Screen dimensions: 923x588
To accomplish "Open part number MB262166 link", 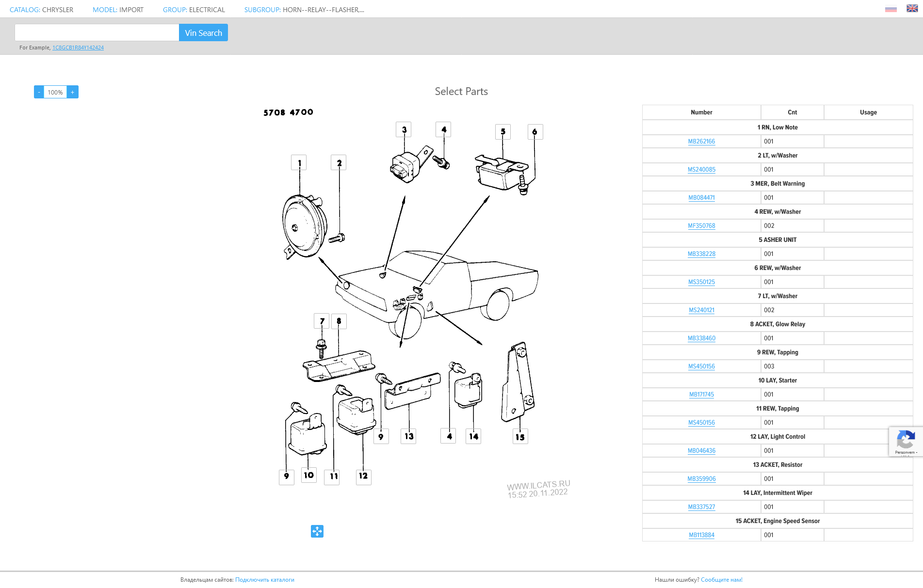I will pos(701,142).
